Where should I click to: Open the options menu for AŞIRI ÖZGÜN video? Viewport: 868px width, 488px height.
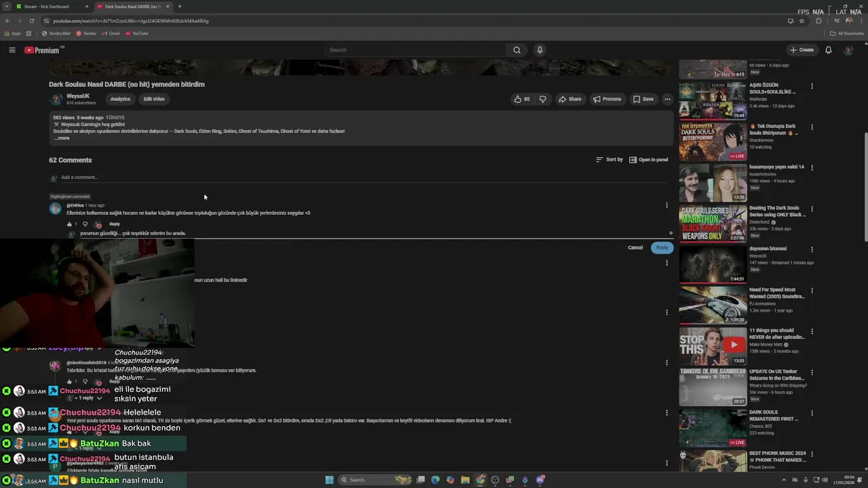[812, 87]
